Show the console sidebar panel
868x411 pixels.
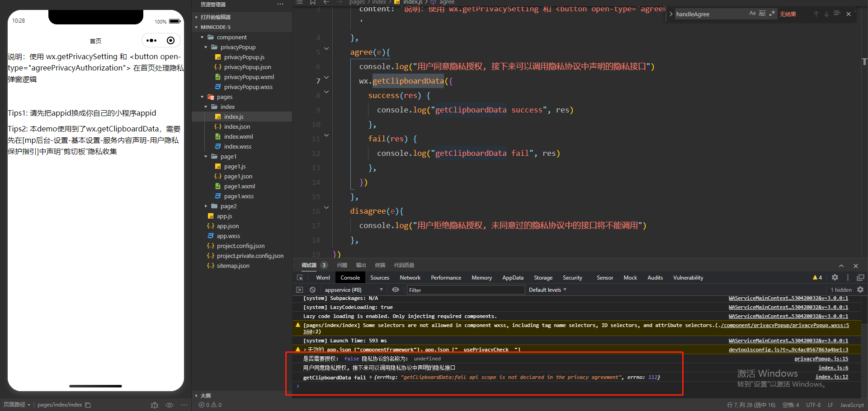point(299,290)
